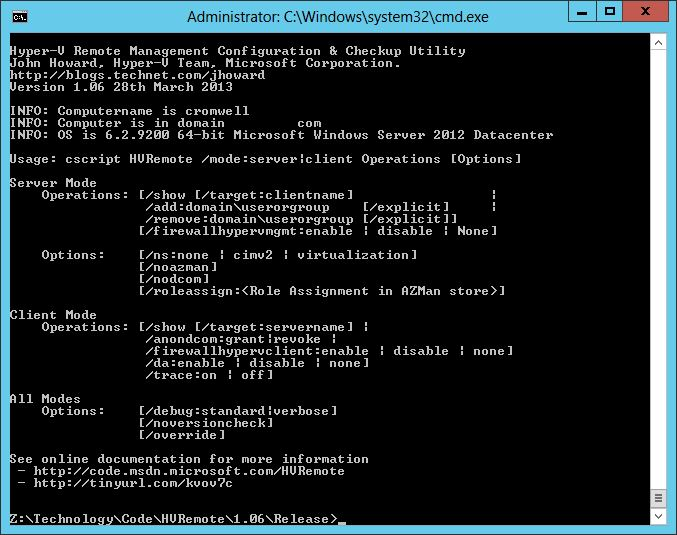The width and height of the screenshot is (677, 535).
Task: Click the 'http://tinyurl.com/kvov7c' text
Action: tap(133, 483)
